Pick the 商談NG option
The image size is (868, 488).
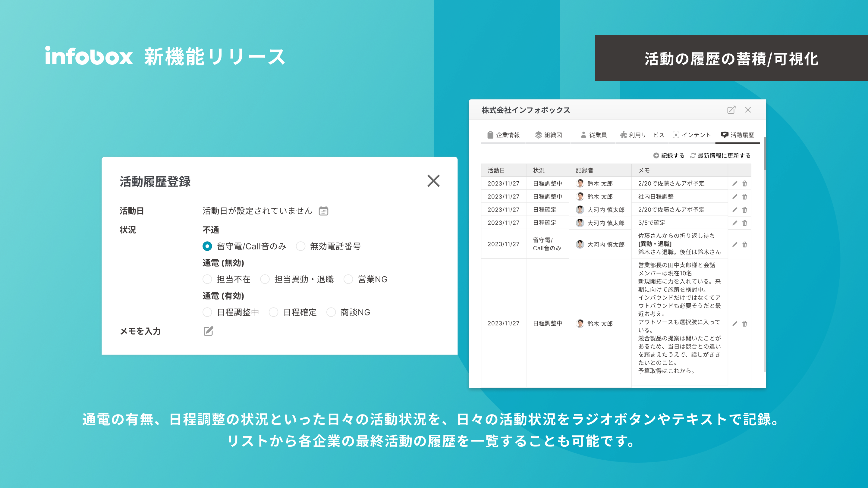pyautogui.click(x=331, y=312)
